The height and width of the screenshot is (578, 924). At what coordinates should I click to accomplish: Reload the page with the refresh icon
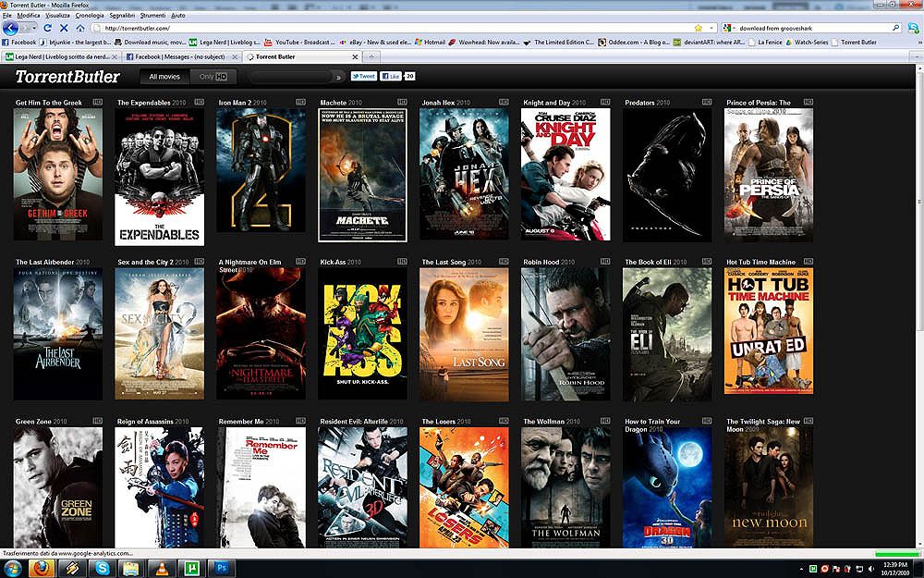pyautogui.click(x=47, y=28)
